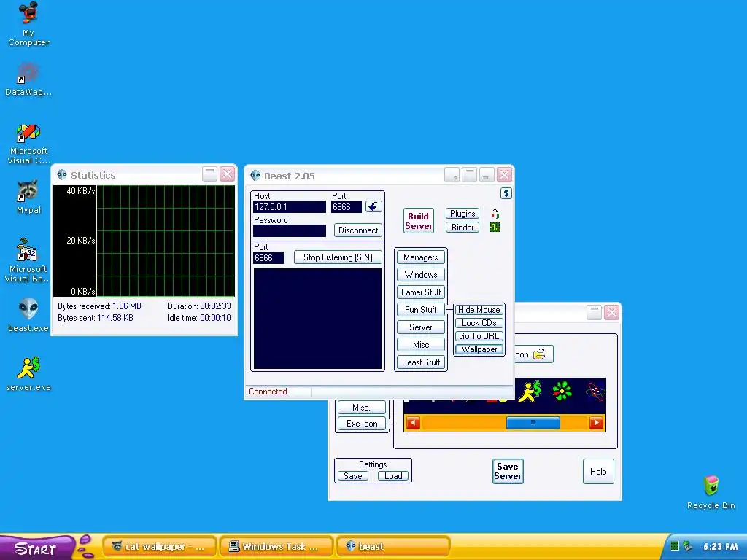Open the Misc. section in server builder
This screenshot has height=560, width=747.
point(362,408)
